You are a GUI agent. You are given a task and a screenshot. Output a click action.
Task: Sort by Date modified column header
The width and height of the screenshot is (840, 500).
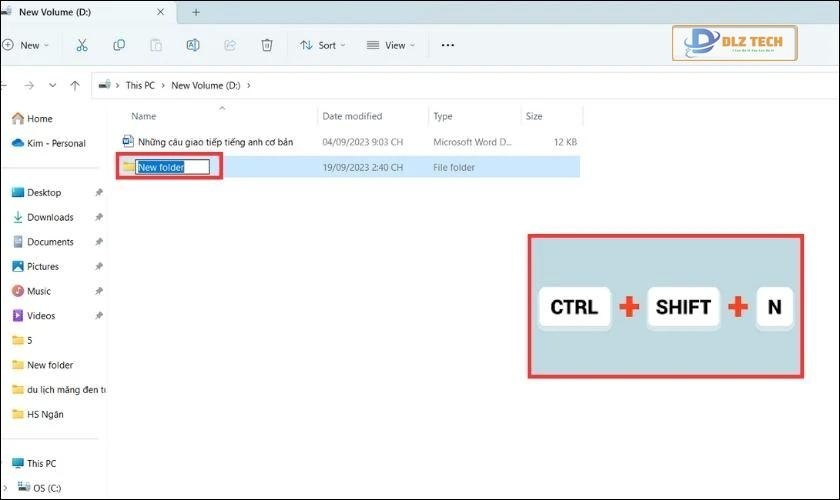click(x=352, y=116)
